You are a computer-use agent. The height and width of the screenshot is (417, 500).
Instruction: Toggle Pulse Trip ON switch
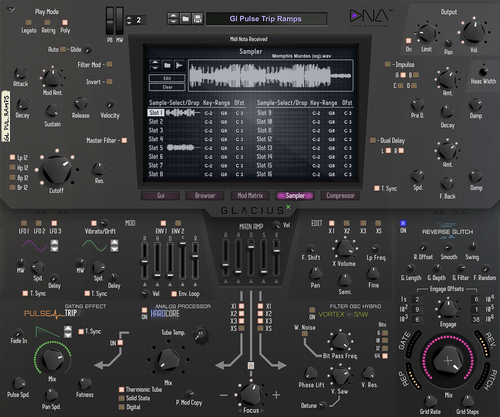coord(120,343)
